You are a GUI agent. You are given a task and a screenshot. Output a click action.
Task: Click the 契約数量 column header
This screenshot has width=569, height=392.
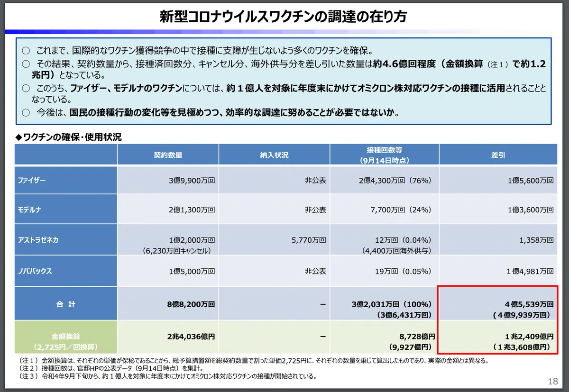[x=168, y=155]
